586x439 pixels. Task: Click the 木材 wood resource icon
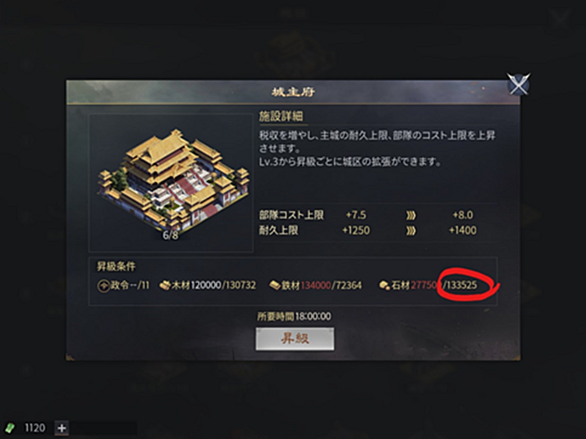tap(165, 285)
